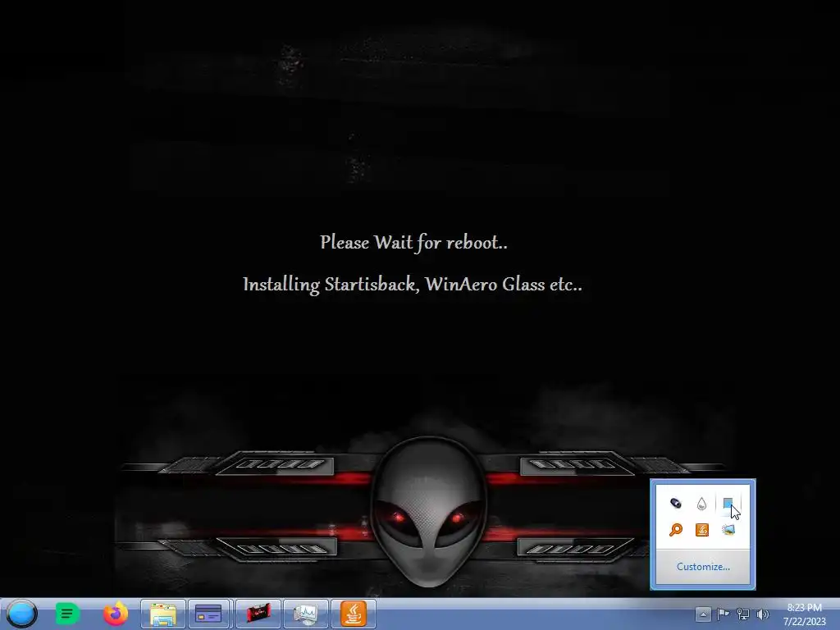Click the water drop icon in tray popup
The height and width of the screenshot is (630, 840).
point(702,504)
